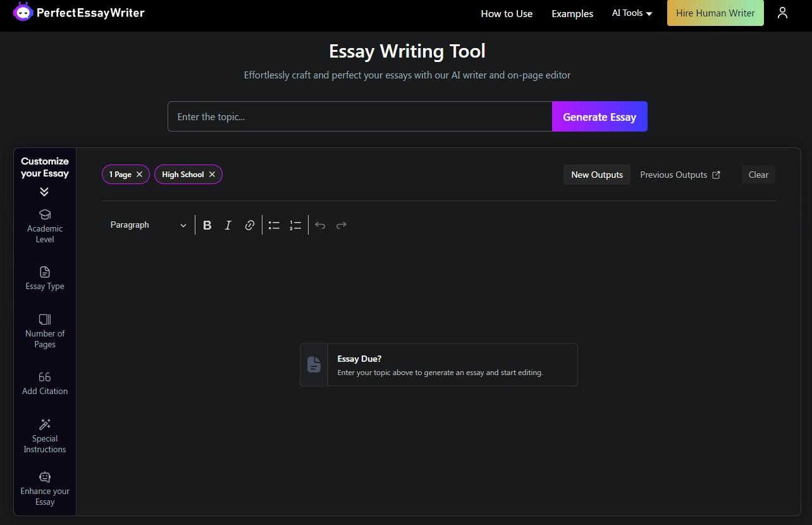Image resolution: width=812 pixels, height=525 pixels.
Task: Create a bulleted list
Action: click(x=274, y=225)
